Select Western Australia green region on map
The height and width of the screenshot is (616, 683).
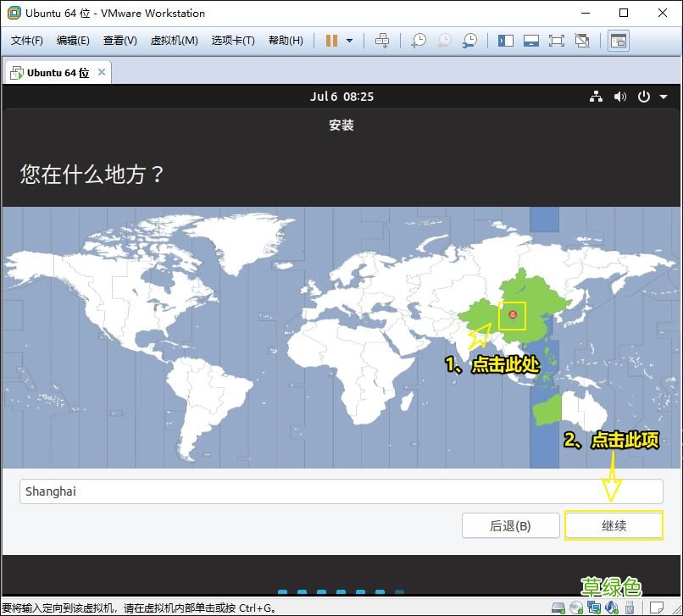click(547, 410)
